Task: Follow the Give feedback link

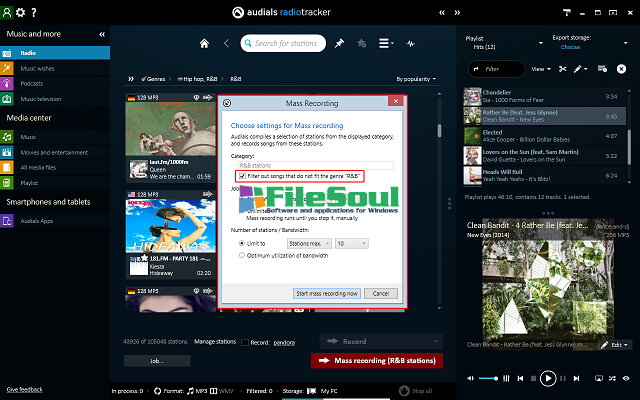Action: 24,389
